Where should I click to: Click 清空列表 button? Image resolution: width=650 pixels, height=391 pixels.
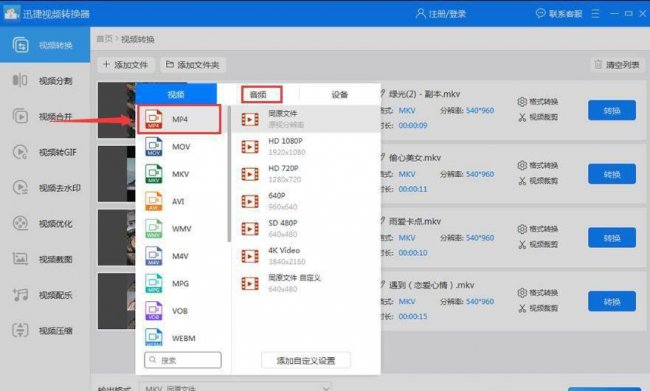(617, 65)
